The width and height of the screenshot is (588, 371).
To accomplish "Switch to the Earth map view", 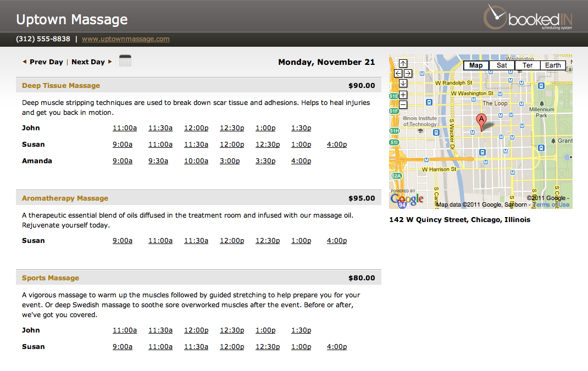I will tap(553, 65).
